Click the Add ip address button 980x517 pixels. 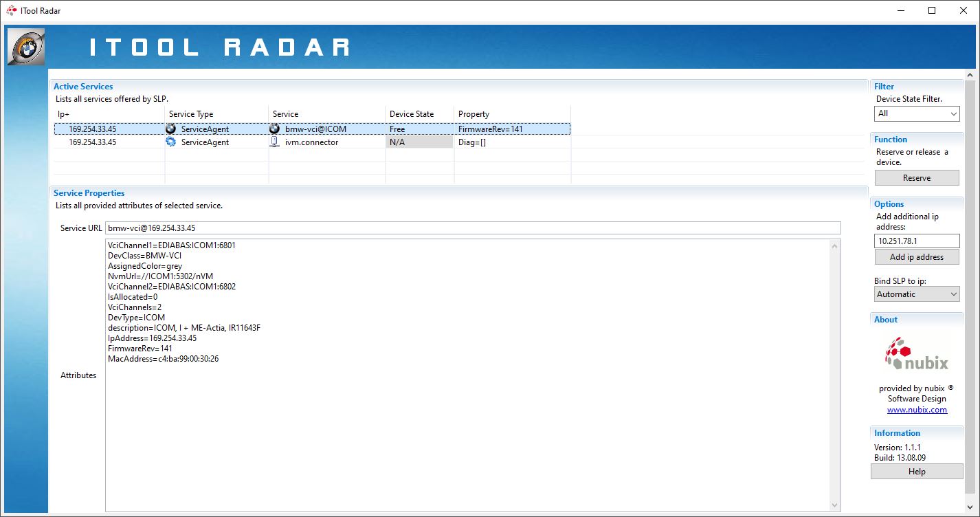coord(917,256)
